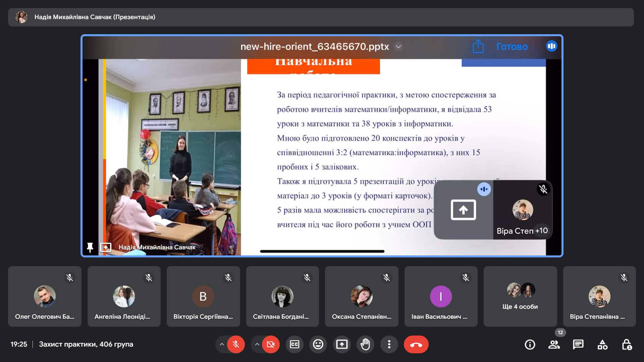Toggle closed captions
644x362 pixels.
294,344
